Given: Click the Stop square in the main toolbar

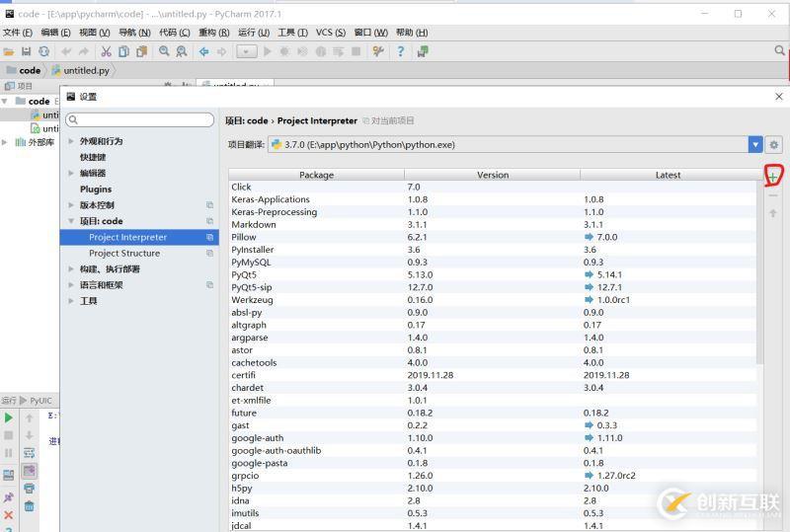Looking at the screenshot, I should pyautogui.click(x=356, y=51).
